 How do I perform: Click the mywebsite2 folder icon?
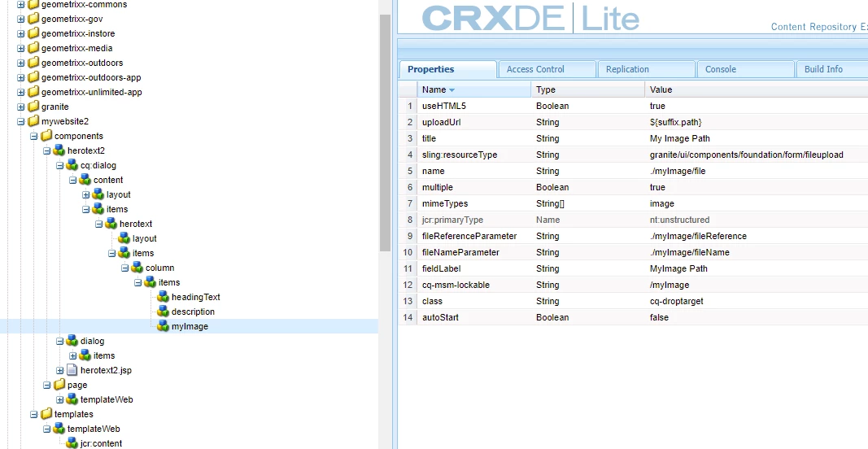tap(33, 121)
